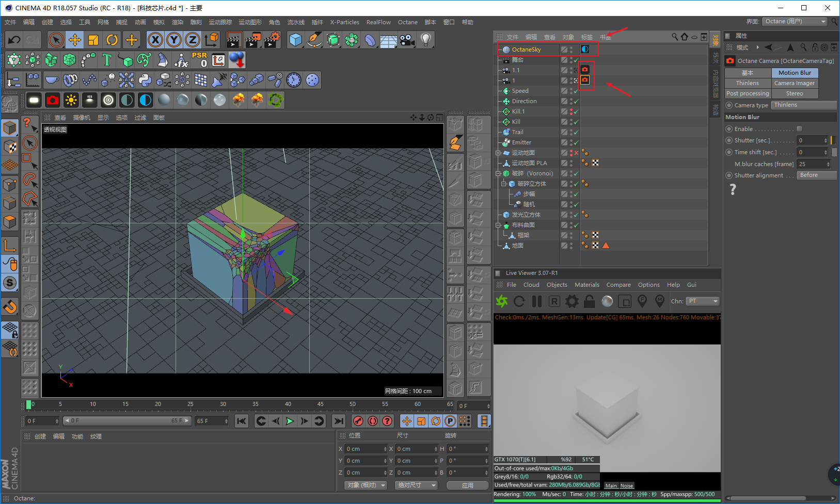This screenshot has width=840, height=504.
Task: Click the Camera object icon in toolbar
Action: tap(407, 40)
